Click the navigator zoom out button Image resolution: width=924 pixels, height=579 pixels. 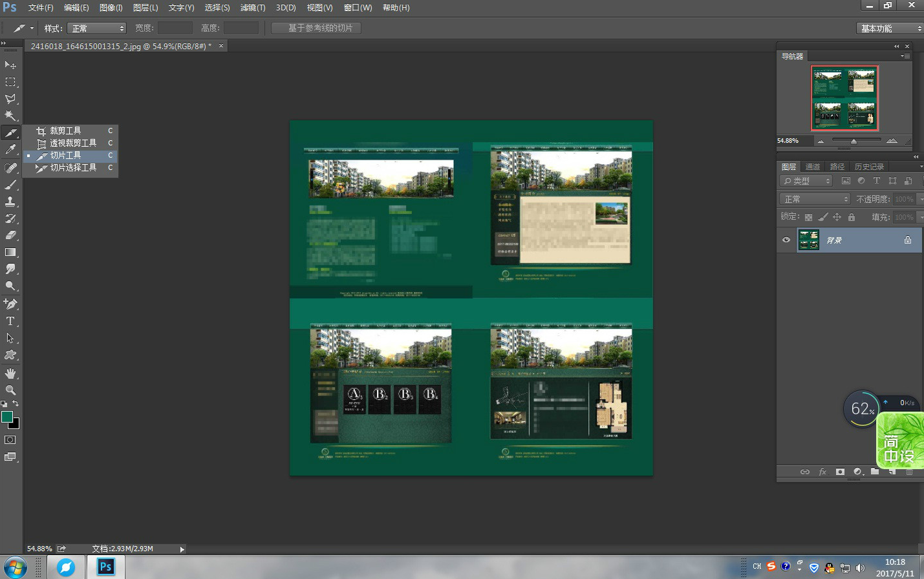821,141
